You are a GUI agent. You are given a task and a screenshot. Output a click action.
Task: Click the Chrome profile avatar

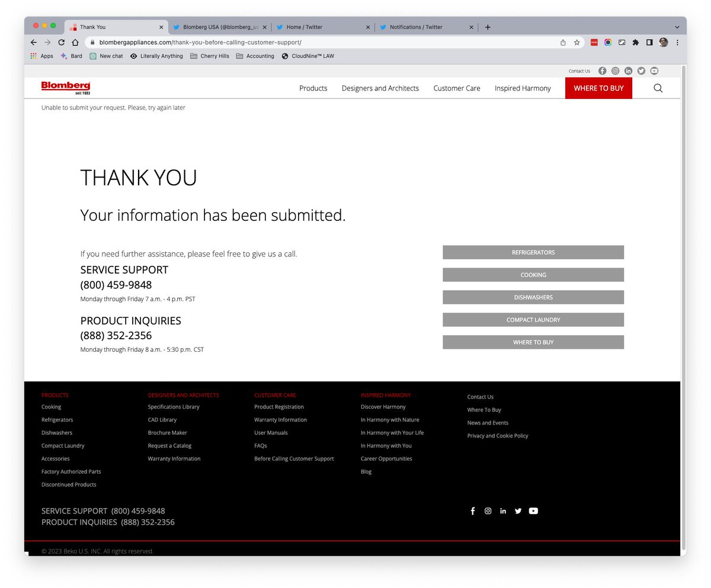tap(664, 43)
